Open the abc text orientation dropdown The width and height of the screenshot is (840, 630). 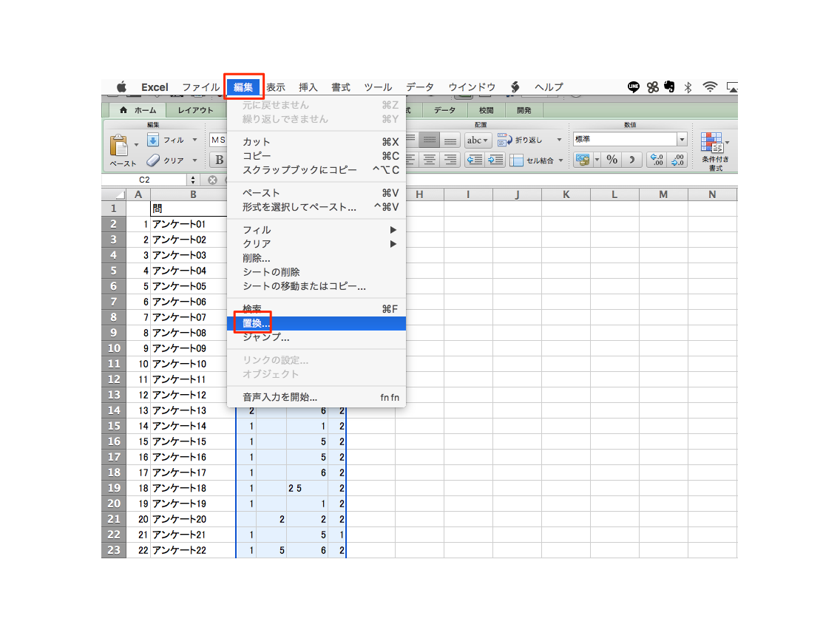478,140
